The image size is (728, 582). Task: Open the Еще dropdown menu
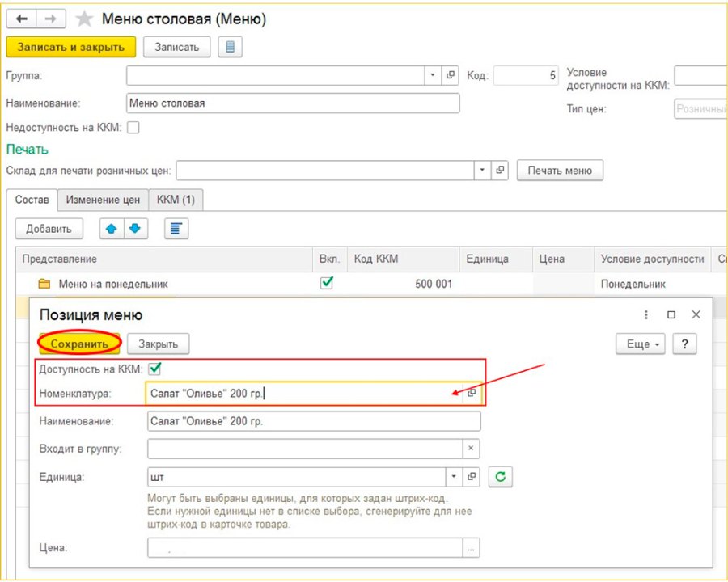[x=641, y=344]
